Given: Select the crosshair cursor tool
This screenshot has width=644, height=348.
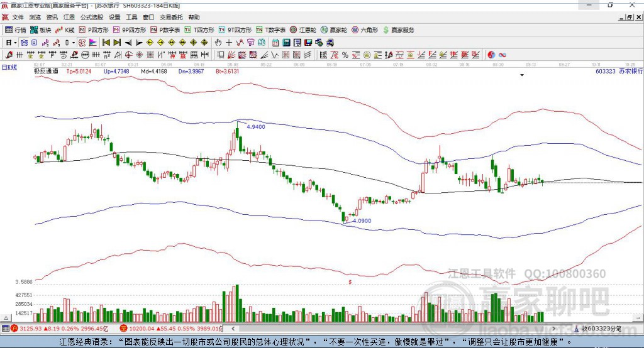Looking at the screenshot, I should click(x=229, y=43).
